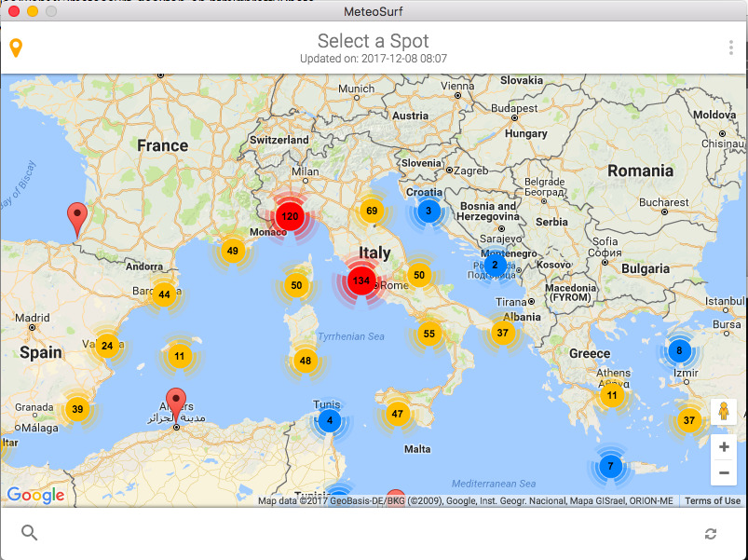Open the yellow 49 cluster south of France
This screenshot has height=560, width=748.
[x=233, y=251]
